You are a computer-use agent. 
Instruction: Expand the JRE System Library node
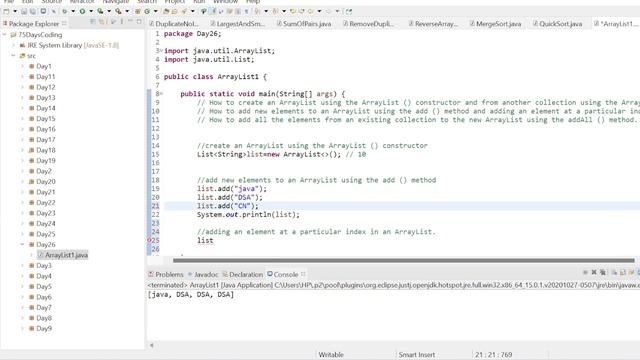coord(14,45)
